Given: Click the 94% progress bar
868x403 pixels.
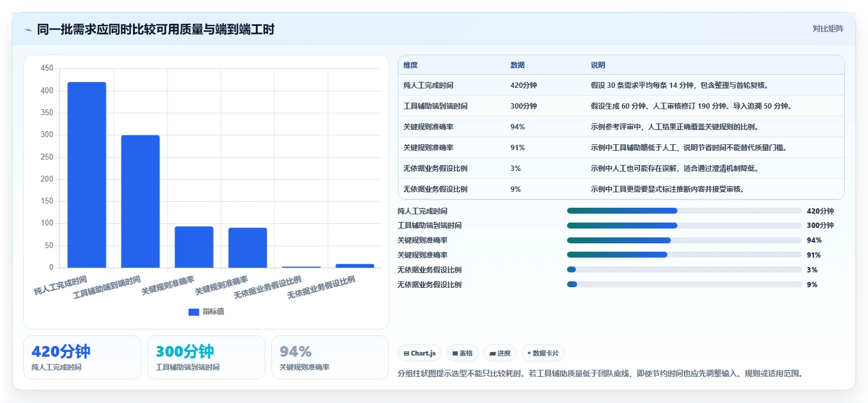Looking at the screenshot, I should click(x=685, y=240).
